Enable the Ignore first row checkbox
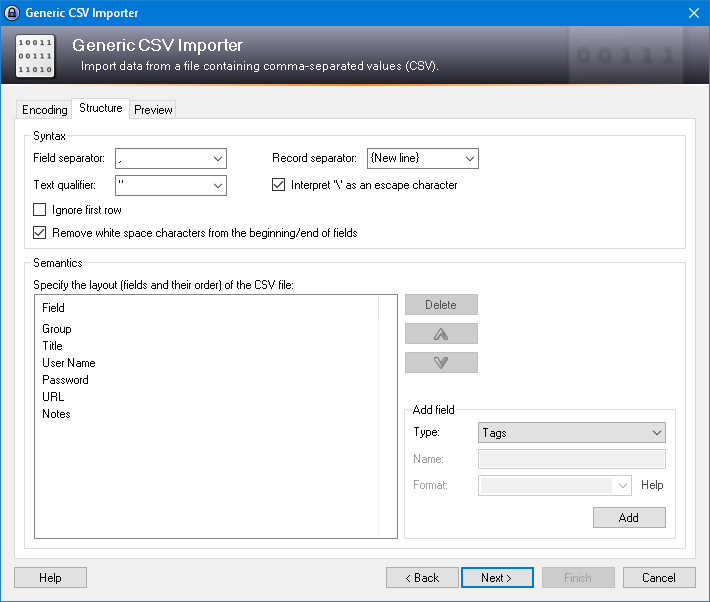 click(x=40, y=210)
